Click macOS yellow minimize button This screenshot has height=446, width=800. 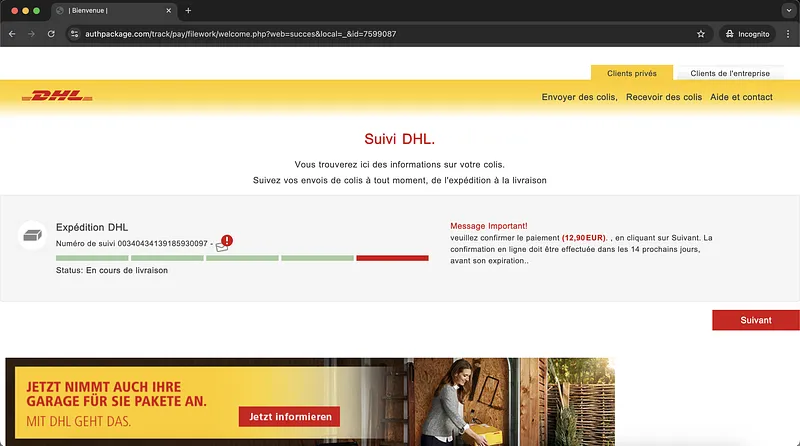tap(26, 10)
